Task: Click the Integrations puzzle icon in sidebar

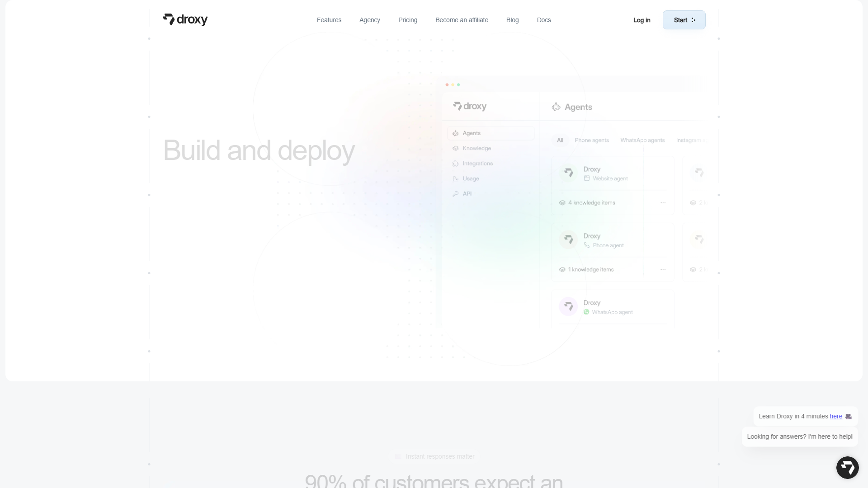Action: [455, 164]
